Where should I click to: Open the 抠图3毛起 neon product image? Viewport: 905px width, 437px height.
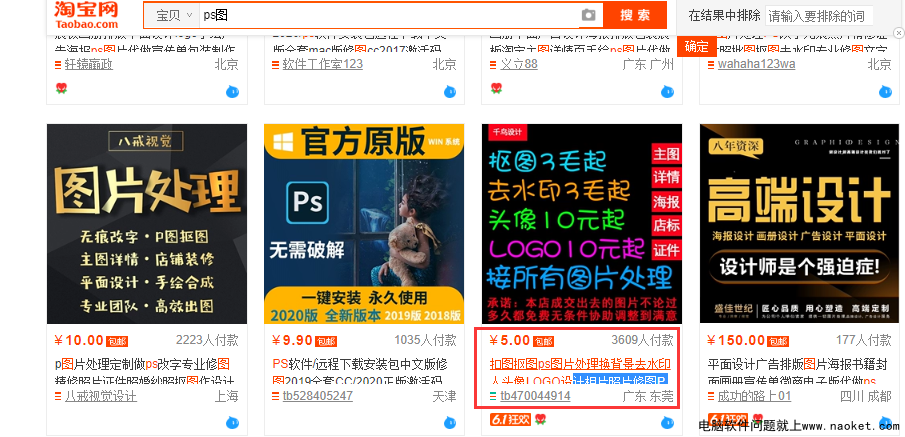pos(582,223)
